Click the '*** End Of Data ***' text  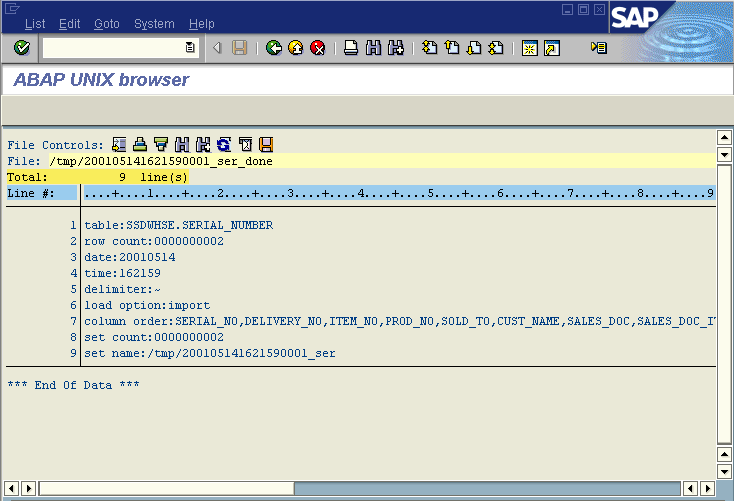(x=73, y=385)
